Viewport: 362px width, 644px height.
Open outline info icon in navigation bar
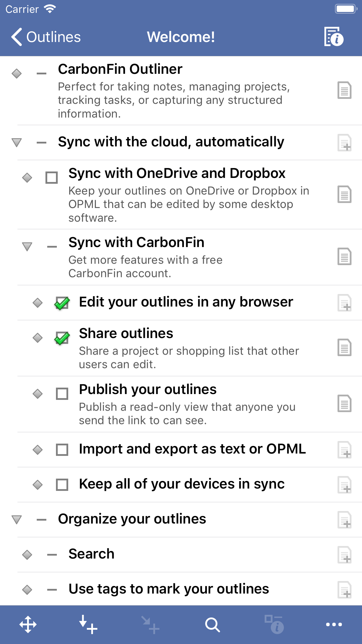click(334, 37)
